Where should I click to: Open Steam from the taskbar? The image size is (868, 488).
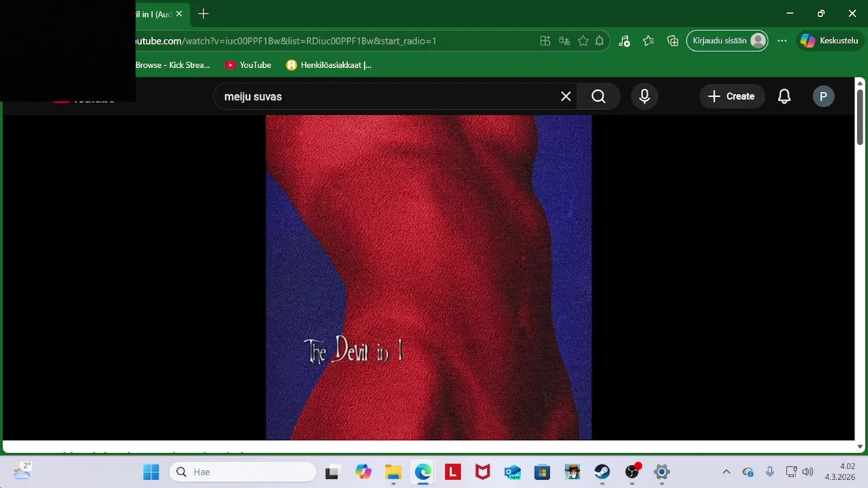602,472
